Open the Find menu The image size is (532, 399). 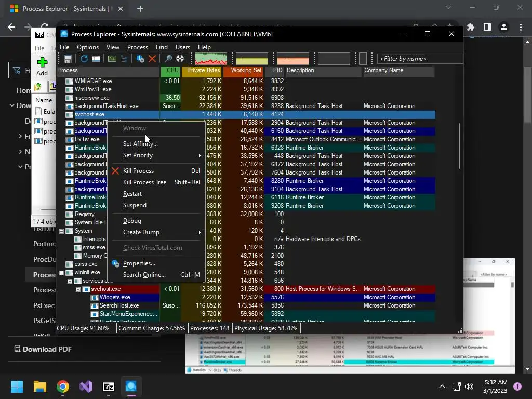(162, 47)
